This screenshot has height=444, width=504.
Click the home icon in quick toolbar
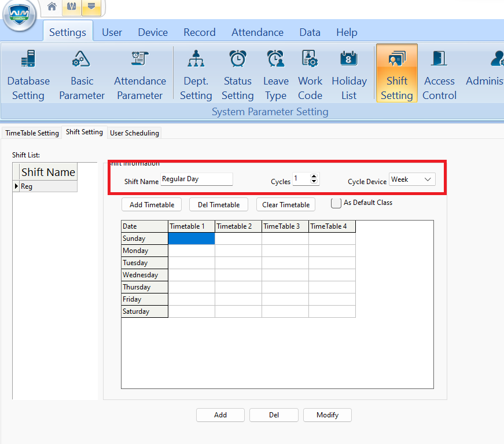click(52, 6)
